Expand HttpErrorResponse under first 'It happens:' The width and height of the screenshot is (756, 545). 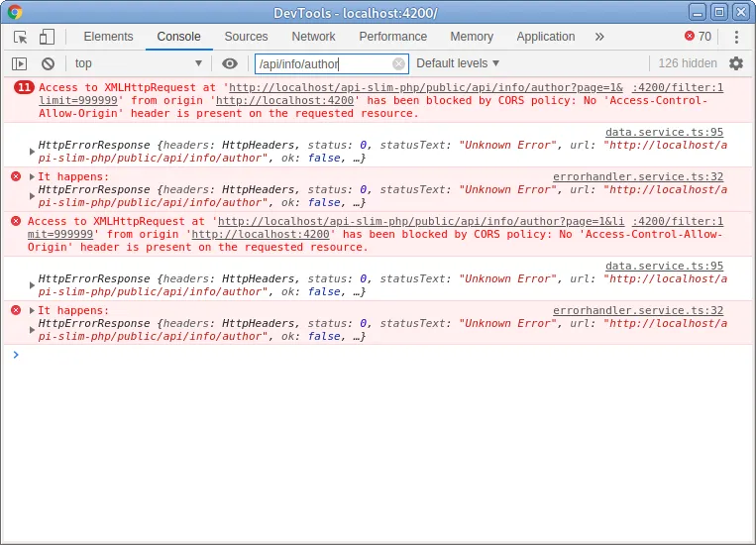tap(32, 196)
